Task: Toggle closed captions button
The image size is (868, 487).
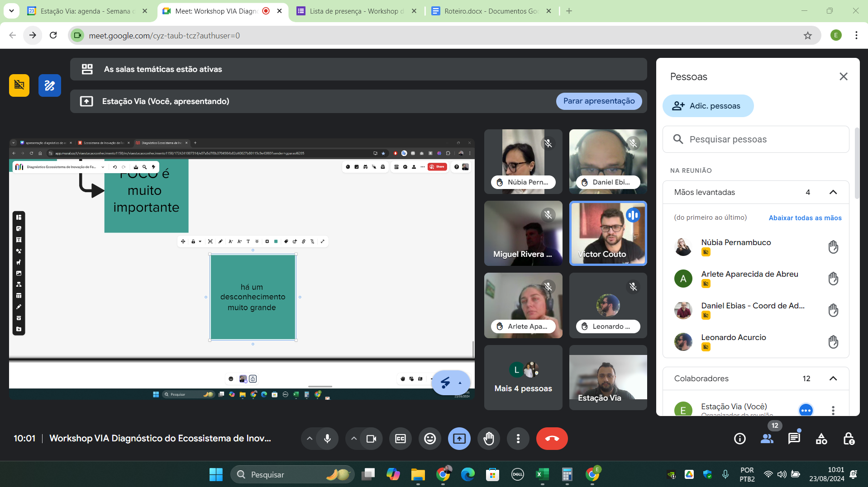Action: point(401,439)
